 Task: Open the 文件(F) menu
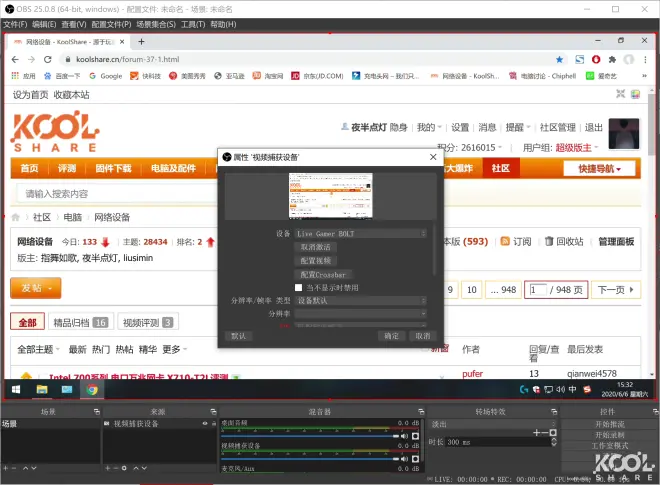tap(15, 24)
